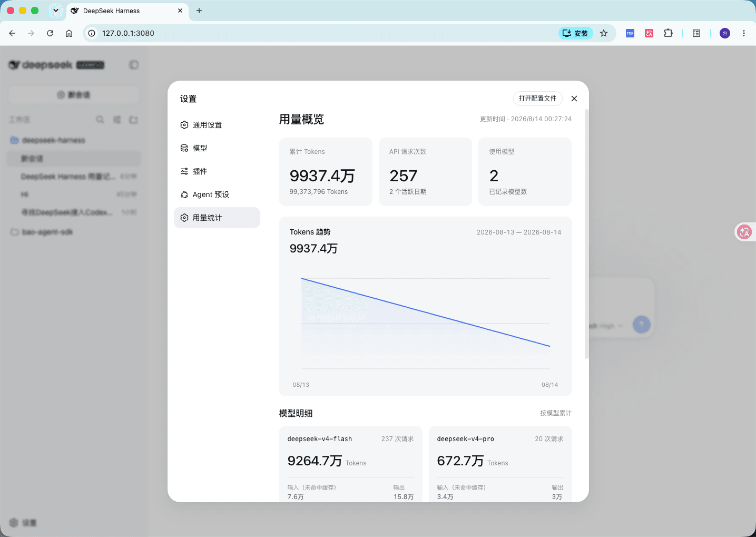
Task: Open the browser home page icon
Action: click(x=69, y=33)
